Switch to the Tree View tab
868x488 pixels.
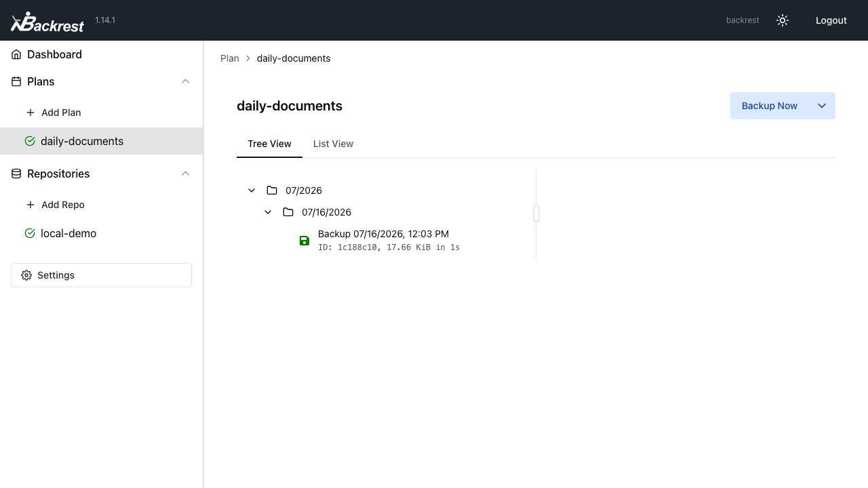(270, 144)
